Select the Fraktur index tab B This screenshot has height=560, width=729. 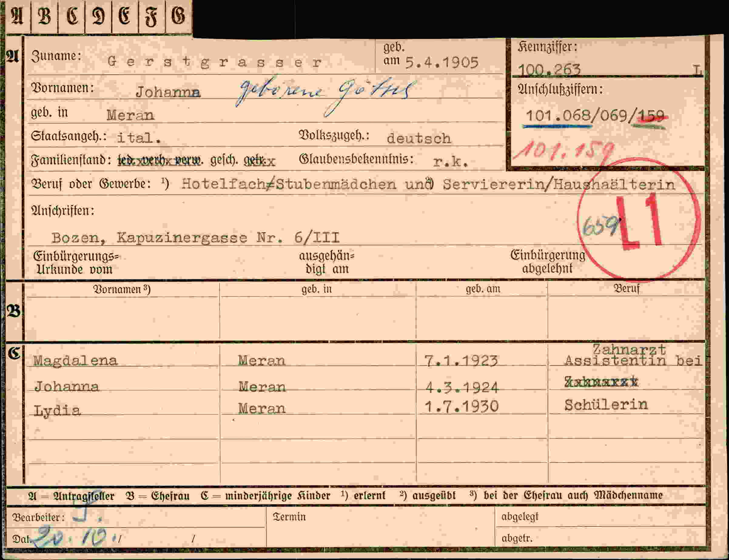coord(44,17)
